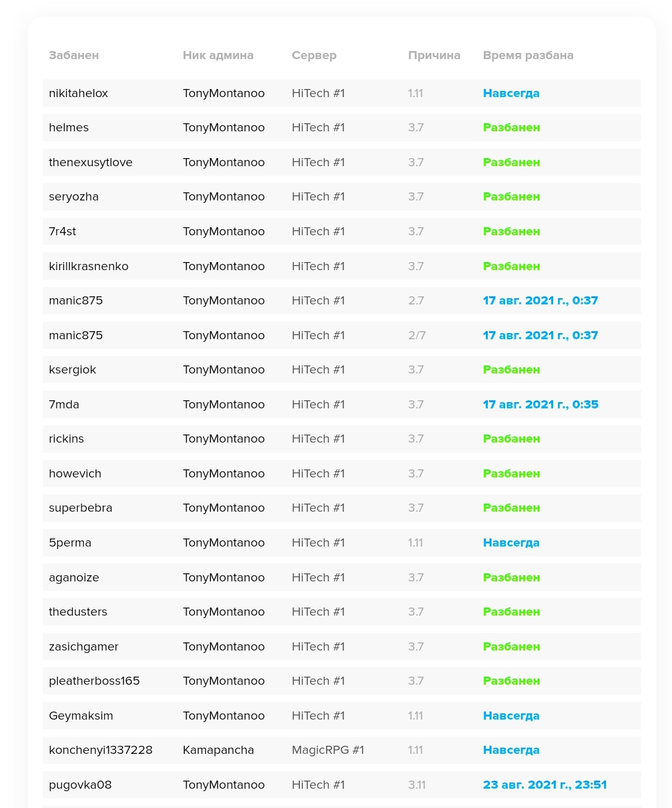The width and height of the screenshot is (672, 808).
Task: Click unban time 17 авг. 2021 г., 0:35
Action: click(540, 405)
